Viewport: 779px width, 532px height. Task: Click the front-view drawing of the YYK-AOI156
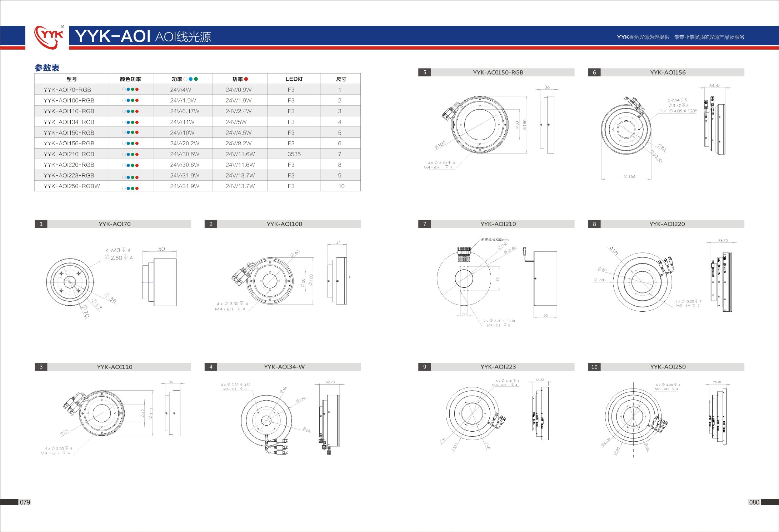point(626,129)
